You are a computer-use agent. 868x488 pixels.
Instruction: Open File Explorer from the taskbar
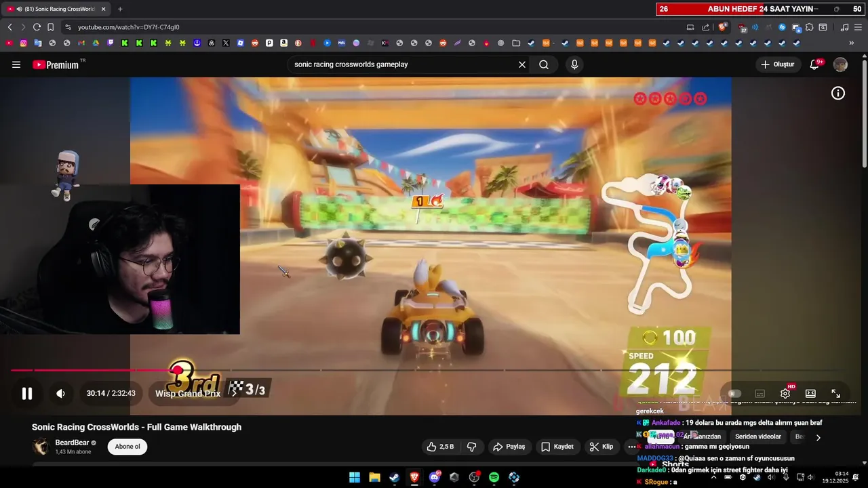point(374,477)
